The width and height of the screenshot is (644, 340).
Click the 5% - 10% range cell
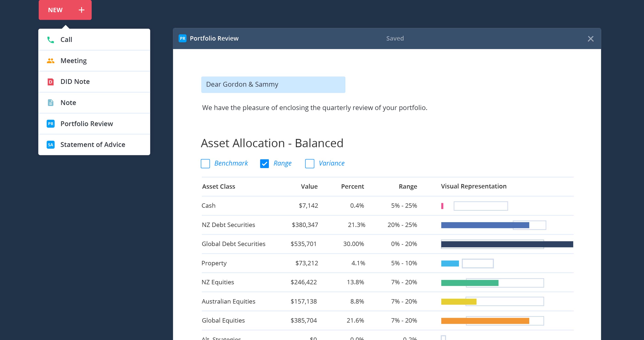(404, 263)
